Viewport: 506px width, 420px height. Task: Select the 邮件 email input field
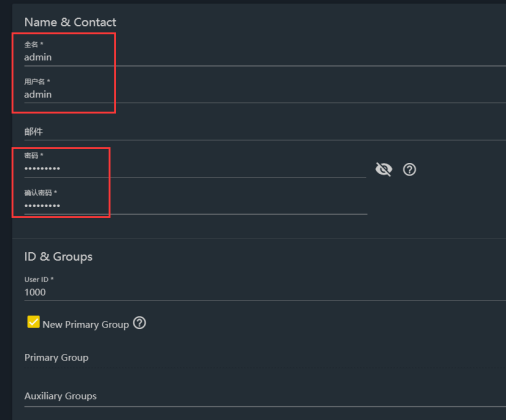pos(265,132)
